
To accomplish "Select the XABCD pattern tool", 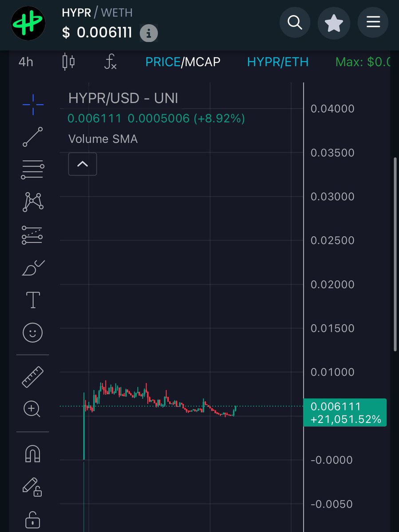I will tap(32, 202).
